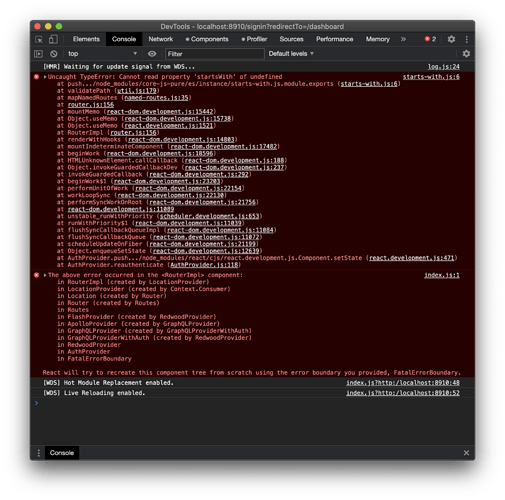The image size is (505, 500).
Task: Open the react.development.js:1521 link
Action: [169, 126]
